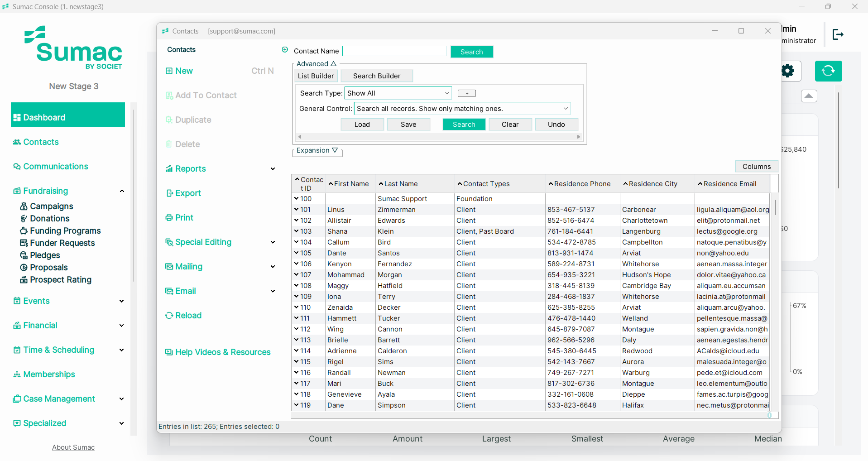868x461 pixels.
Task: Click in the Contact Name input field
Action: (394, 51)
